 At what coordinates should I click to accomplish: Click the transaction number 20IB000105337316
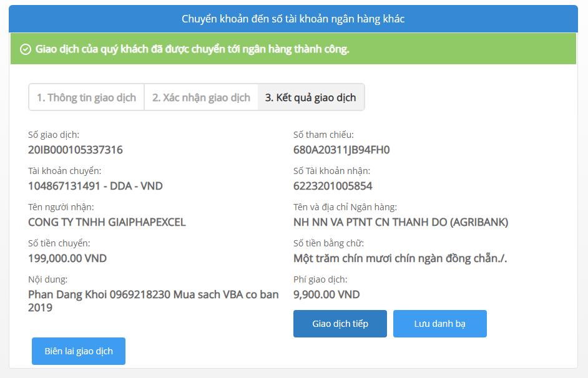76,150
